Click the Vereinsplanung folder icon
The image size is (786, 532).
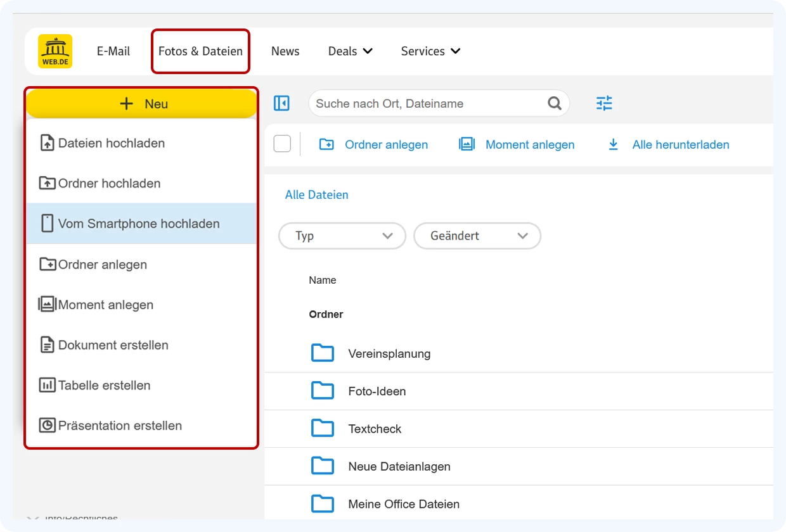click(323, 353)
